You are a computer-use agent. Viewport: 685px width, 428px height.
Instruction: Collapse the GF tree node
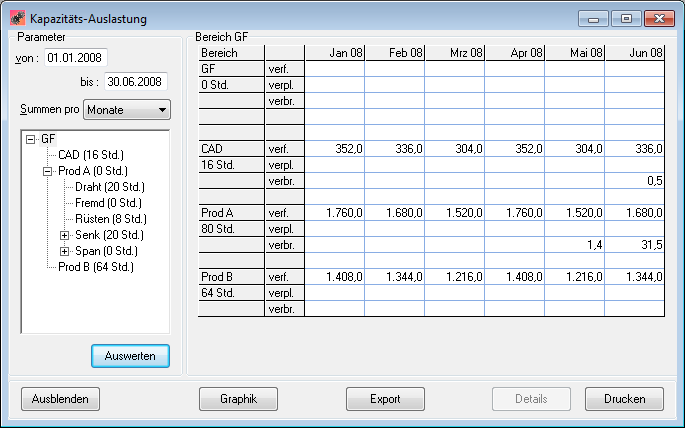pos(30,139)
